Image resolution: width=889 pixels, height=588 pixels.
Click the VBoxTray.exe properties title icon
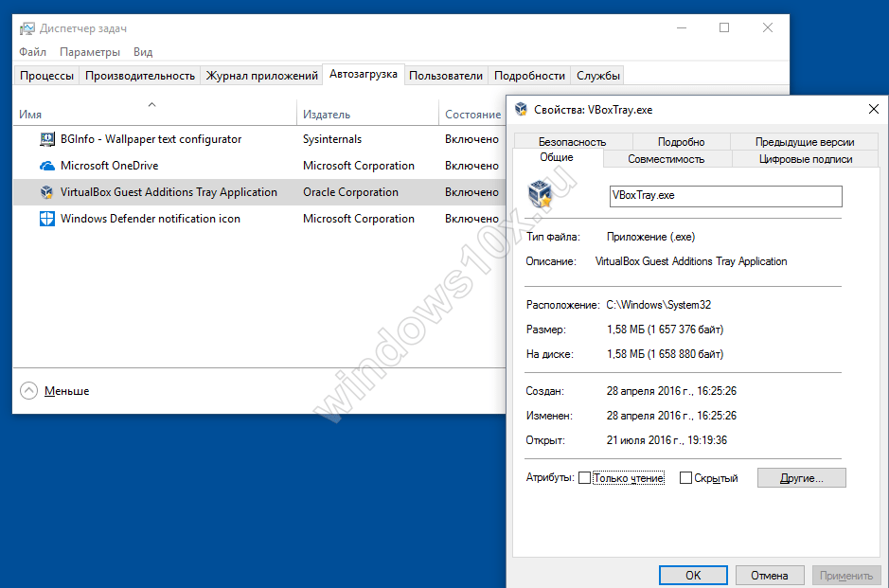point(521,110)
